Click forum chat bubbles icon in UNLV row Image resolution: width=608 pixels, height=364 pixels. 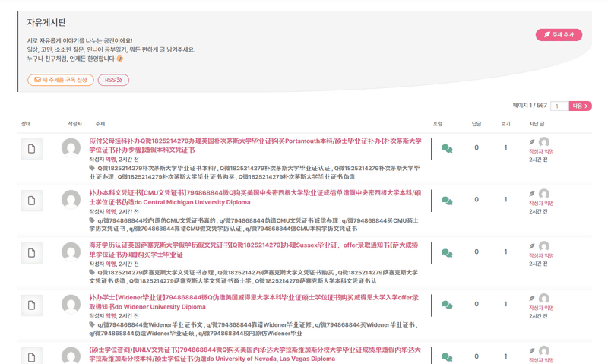447,357
